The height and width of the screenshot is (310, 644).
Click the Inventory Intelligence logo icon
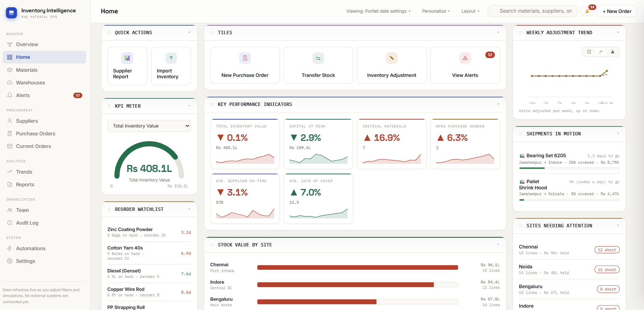pyautogui.click(x=11, y=13)
